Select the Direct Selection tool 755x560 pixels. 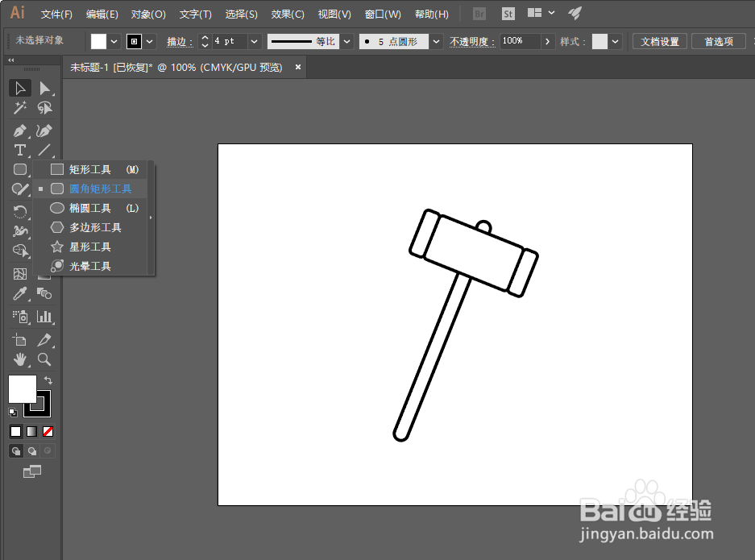tap(45, 89)
